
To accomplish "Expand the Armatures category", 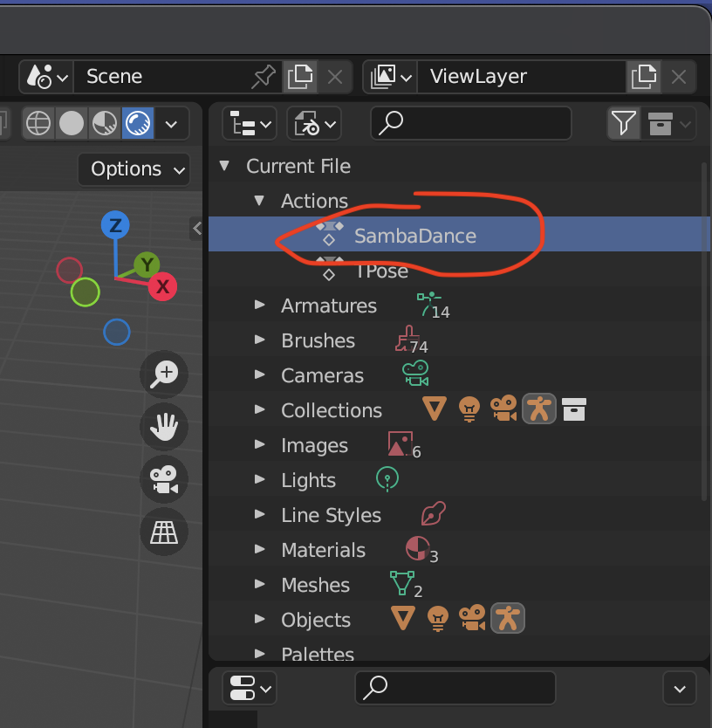I will 259,306.
